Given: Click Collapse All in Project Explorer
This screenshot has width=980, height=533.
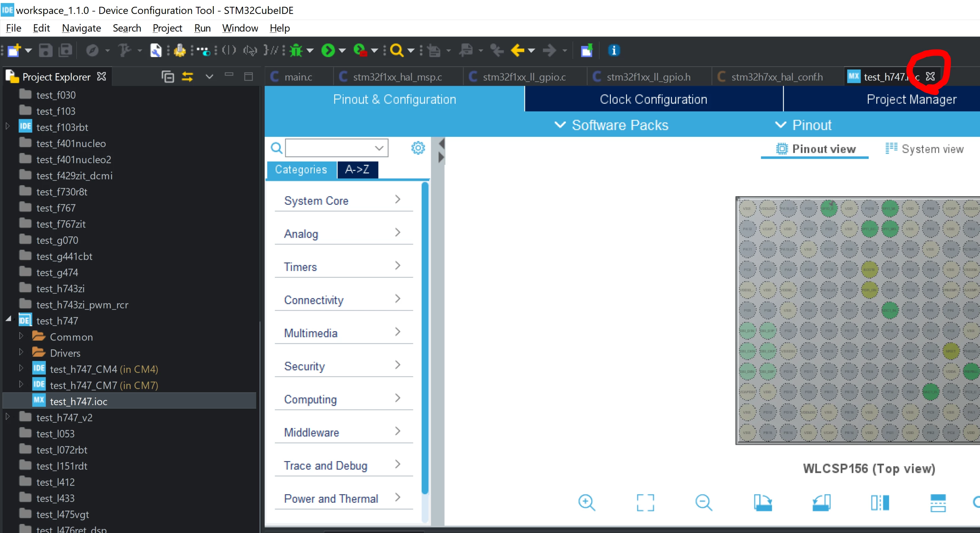Looking at the screenshot, I should 167,76.
